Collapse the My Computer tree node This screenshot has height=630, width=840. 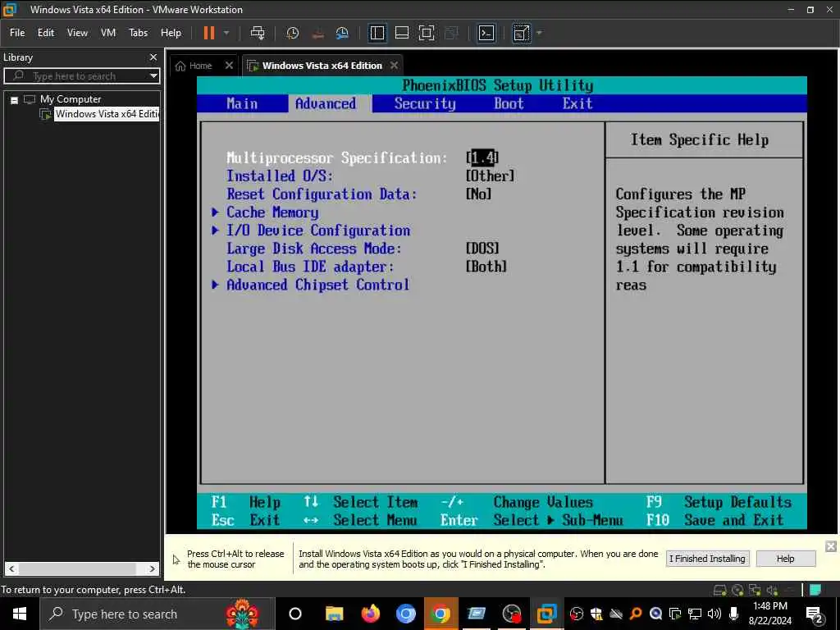[x=15, y=99]
